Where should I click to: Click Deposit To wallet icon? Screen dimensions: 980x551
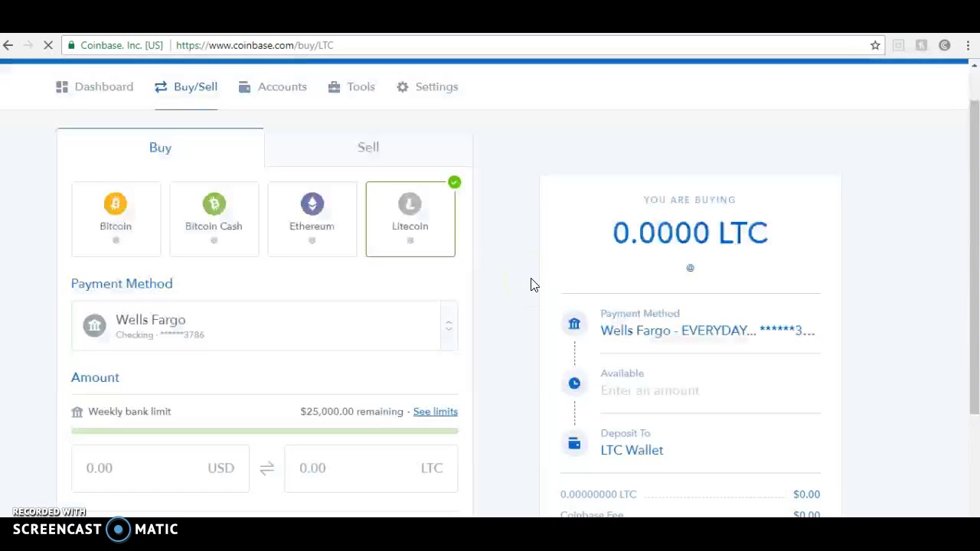[x=574, y=443]
